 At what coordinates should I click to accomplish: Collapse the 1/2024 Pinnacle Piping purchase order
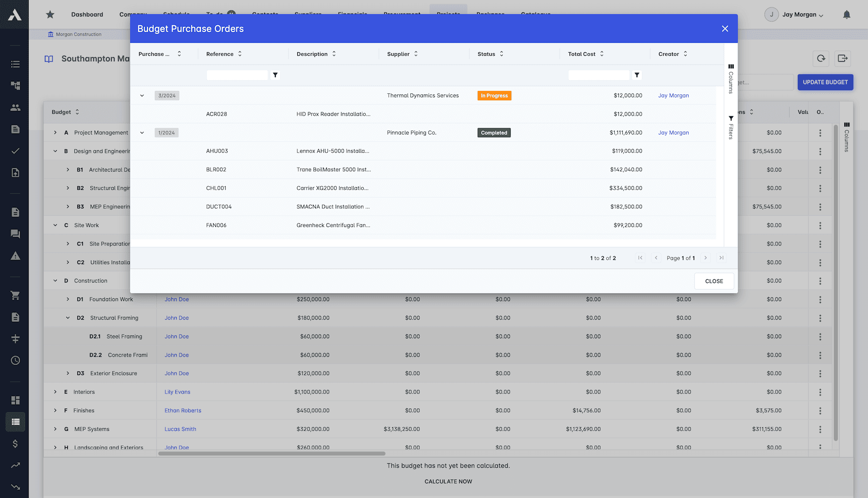[x=142, y=133]
